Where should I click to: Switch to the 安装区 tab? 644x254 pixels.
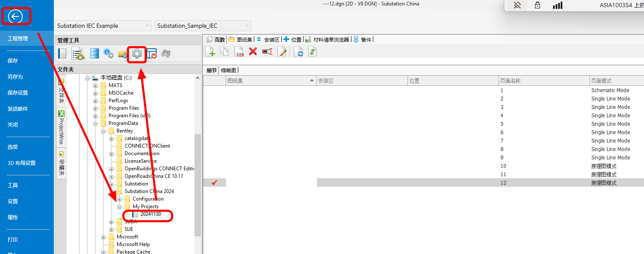point(268,40)
